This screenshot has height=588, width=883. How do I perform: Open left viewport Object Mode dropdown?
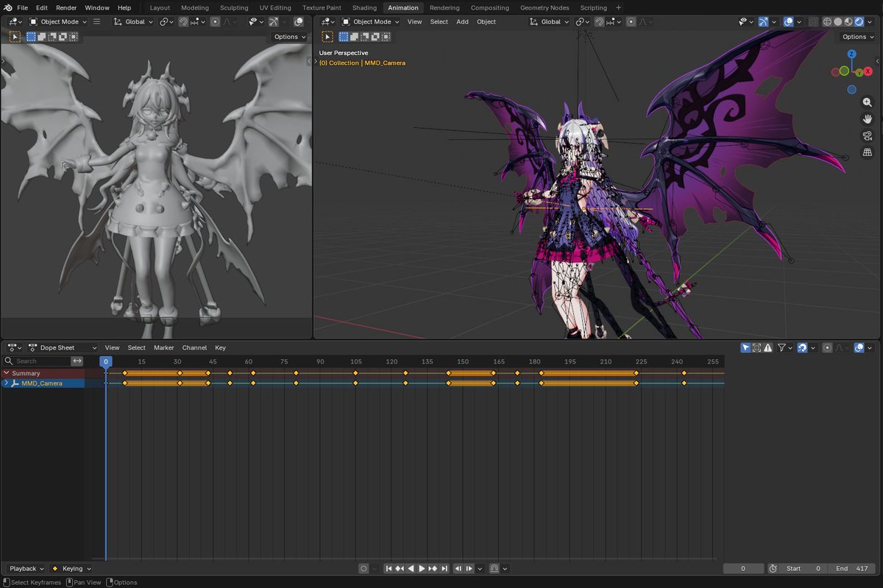[x=57, y=21]
